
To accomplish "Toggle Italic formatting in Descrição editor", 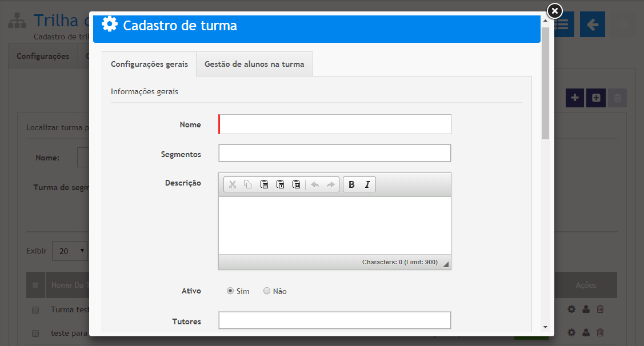I will pyautogui.click(x=367, y=184).
